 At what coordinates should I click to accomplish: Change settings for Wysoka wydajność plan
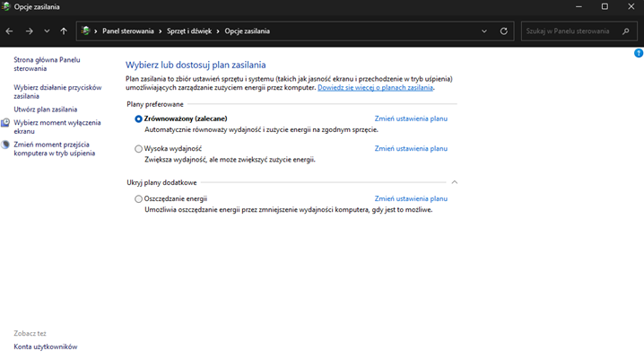point(411,149)
